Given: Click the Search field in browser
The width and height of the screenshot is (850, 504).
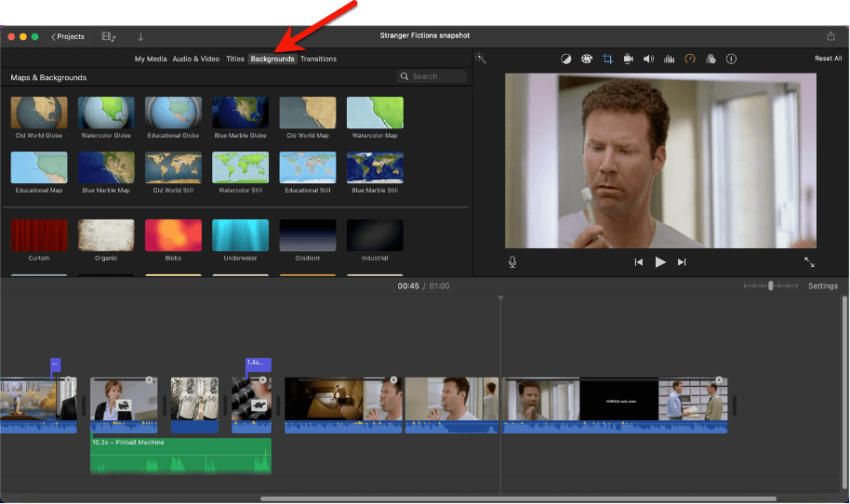Looking at the screenshot, I should (432, 76).
